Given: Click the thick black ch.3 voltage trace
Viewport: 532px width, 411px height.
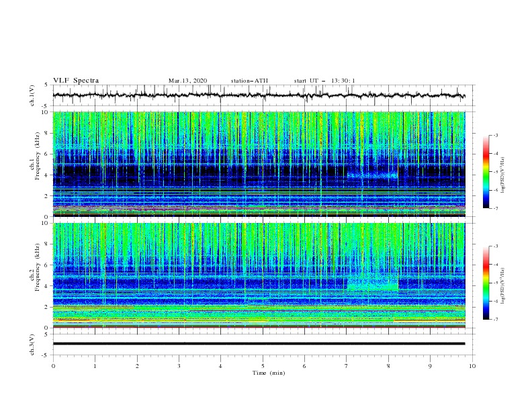Looking at the screenshot, I should coord(259,344).
